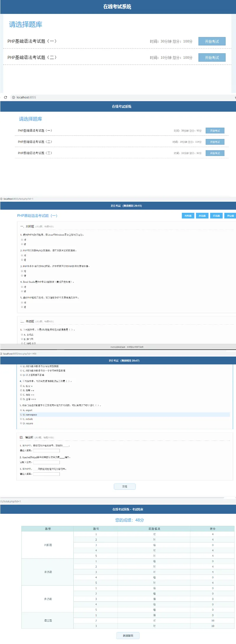The width and height of the screenshot is (236, 644).
Task: Select 对 for question 4 about Zend Studio
Action: pos(22,287)
